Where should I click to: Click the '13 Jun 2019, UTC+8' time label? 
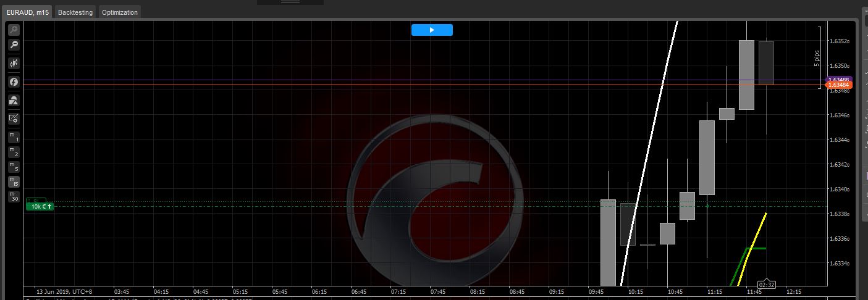click(64, 291)
